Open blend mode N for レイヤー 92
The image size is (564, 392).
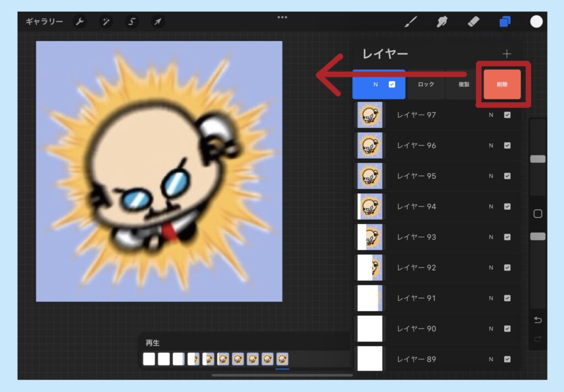pos(491,268)
